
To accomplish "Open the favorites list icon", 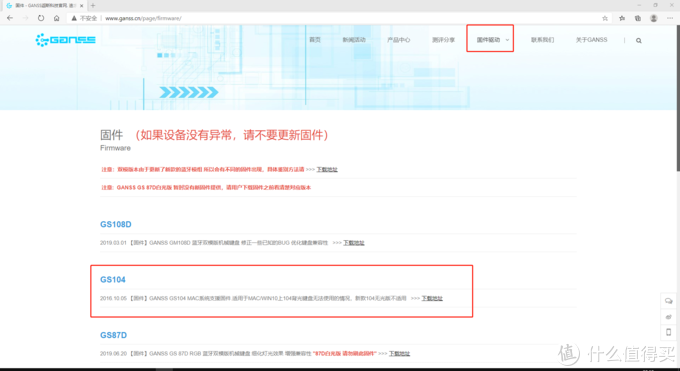I will (622, 18).
